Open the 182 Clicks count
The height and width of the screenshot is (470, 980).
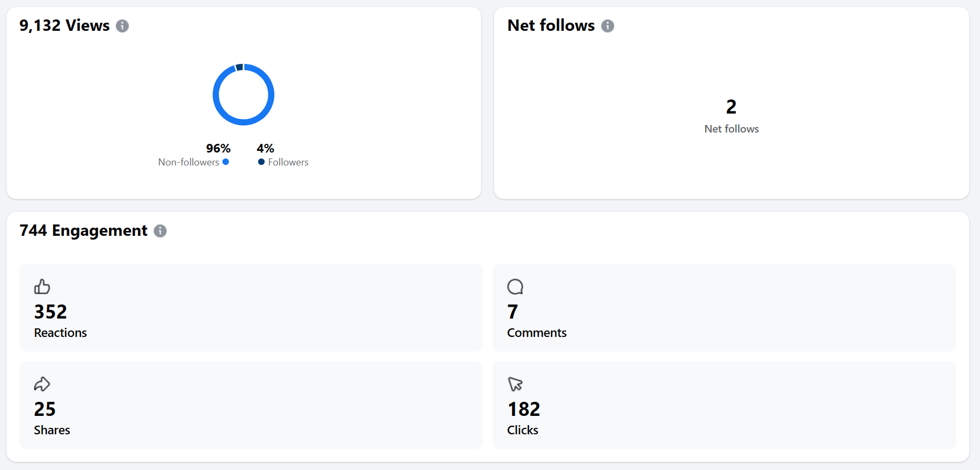[x=524, y=409]
